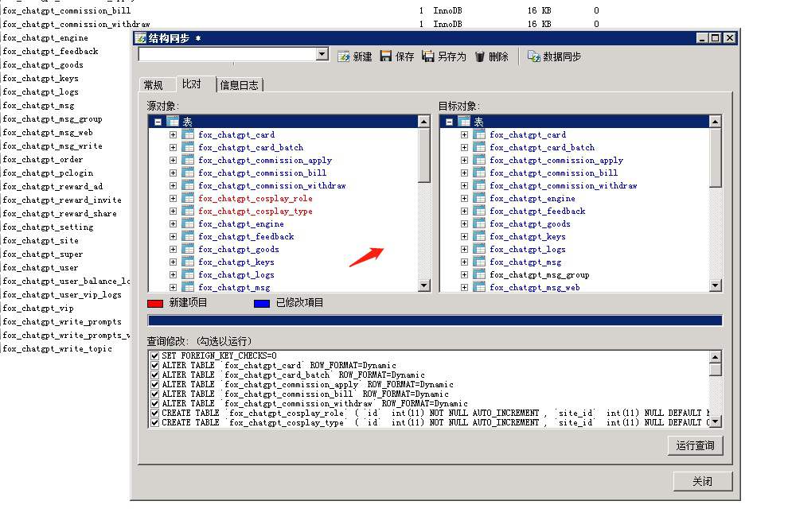The image size is (788, 532).
Task: Click the source list scrollbar down arrow
Action: [423, 285]
